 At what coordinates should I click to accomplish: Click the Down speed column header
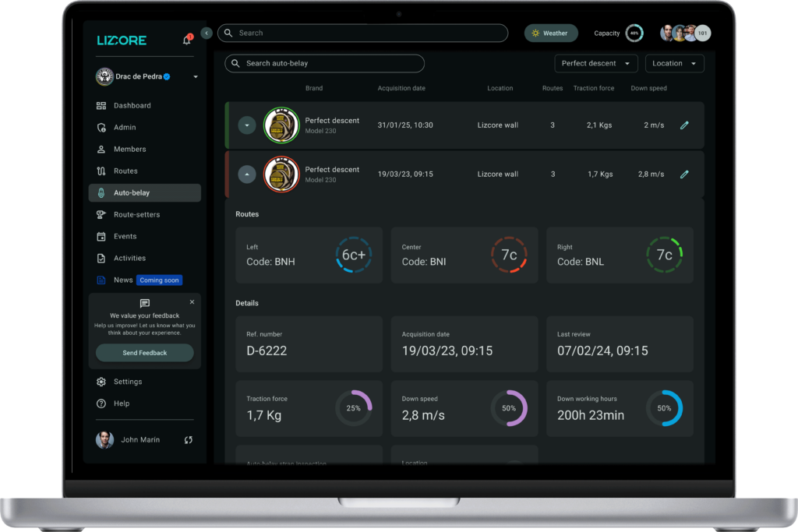[649, 89]
